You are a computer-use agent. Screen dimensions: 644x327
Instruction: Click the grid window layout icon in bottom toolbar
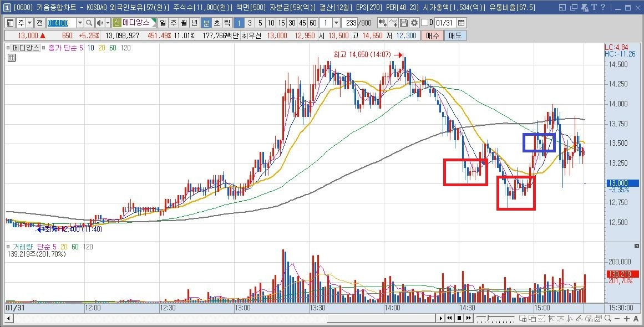point(523,318)
